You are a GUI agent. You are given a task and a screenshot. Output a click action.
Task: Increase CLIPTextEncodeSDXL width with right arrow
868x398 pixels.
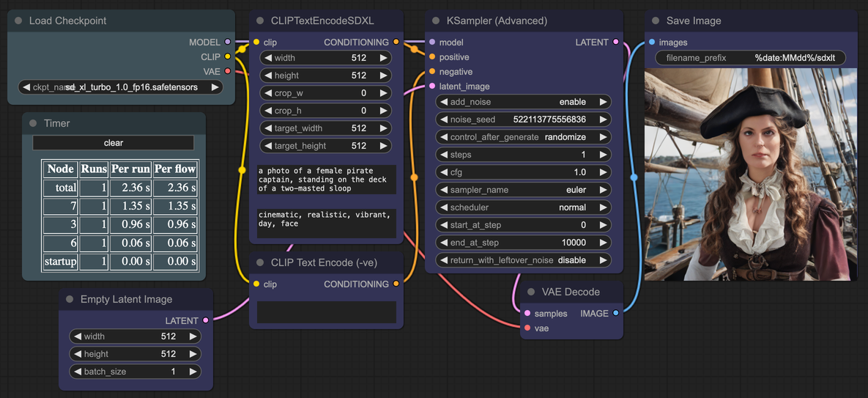coord(383,58)
